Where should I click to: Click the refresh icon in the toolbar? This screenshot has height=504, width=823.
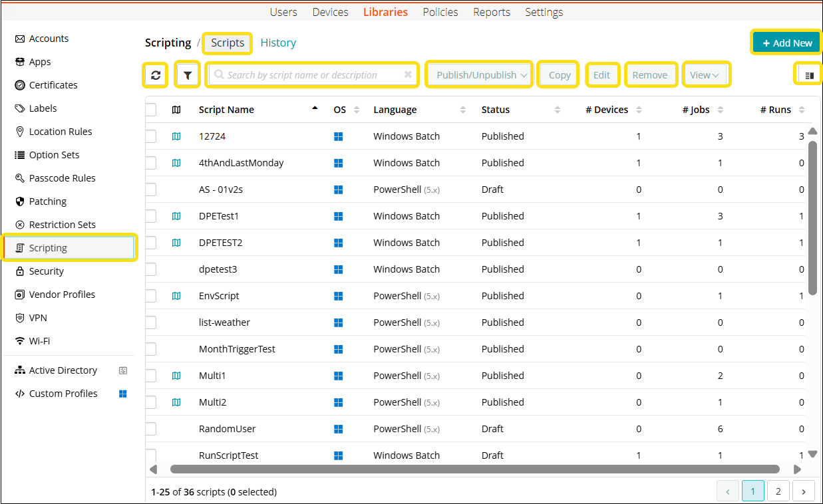click(x=156, y=75)
